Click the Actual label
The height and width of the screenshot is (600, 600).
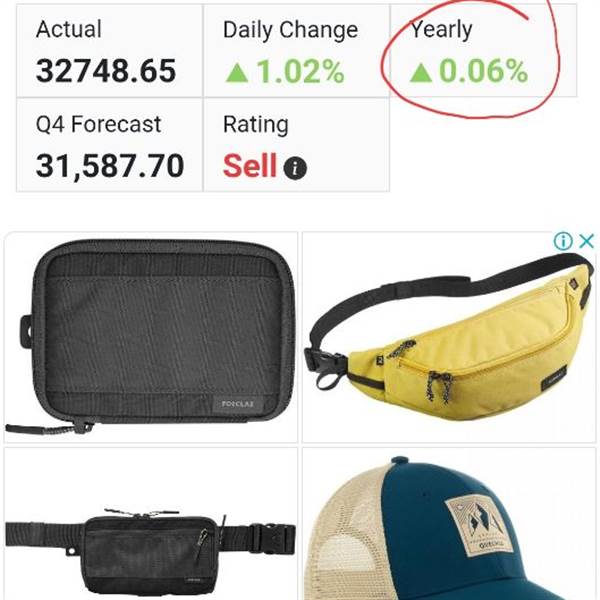(69, 29)
